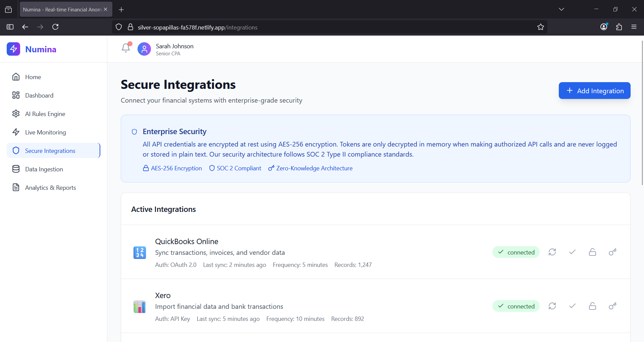Click the QuickBooks Online unlock padlock icon
Viewport: 644px width, 342px height.
pyautogui.click(x=592, y=252)
